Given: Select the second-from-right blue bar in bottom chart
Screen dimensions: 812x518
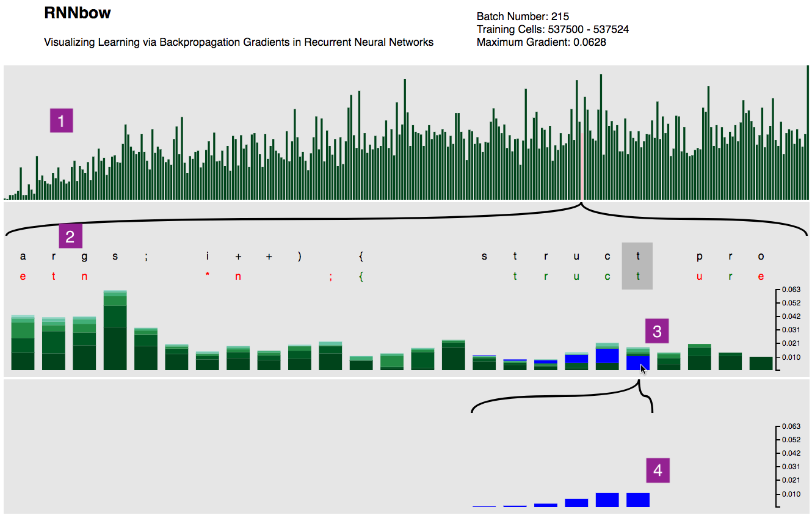Looking at the screenshot, I should (607, 500).
